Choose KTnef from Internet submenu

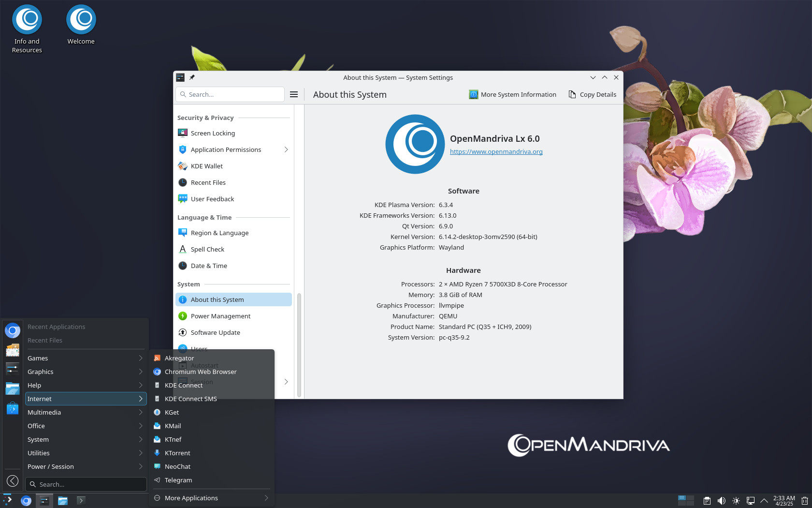pos(211,439)
